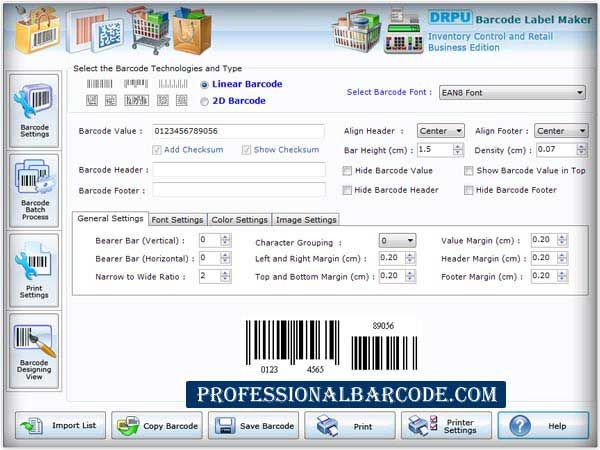This screenshot has width=600, height=450.
Task: Open Barcode Batch Process panel
Action: (34, 191)
